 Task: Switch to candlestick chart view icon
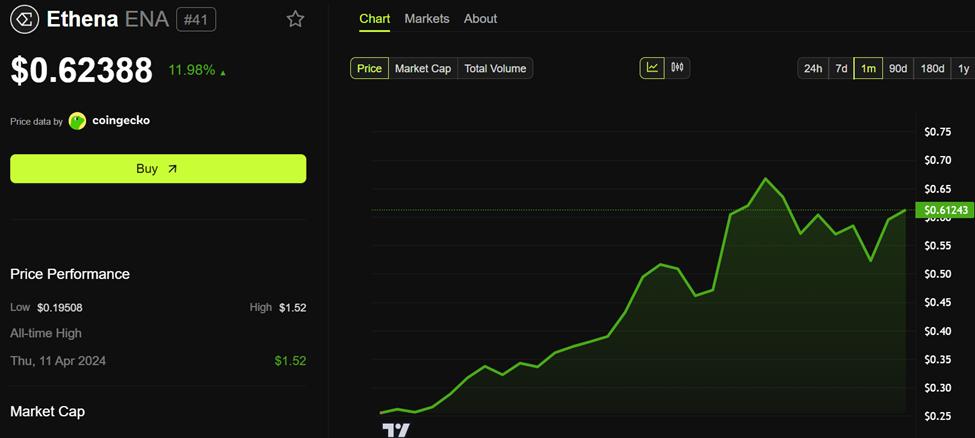[x=678, y=68]
